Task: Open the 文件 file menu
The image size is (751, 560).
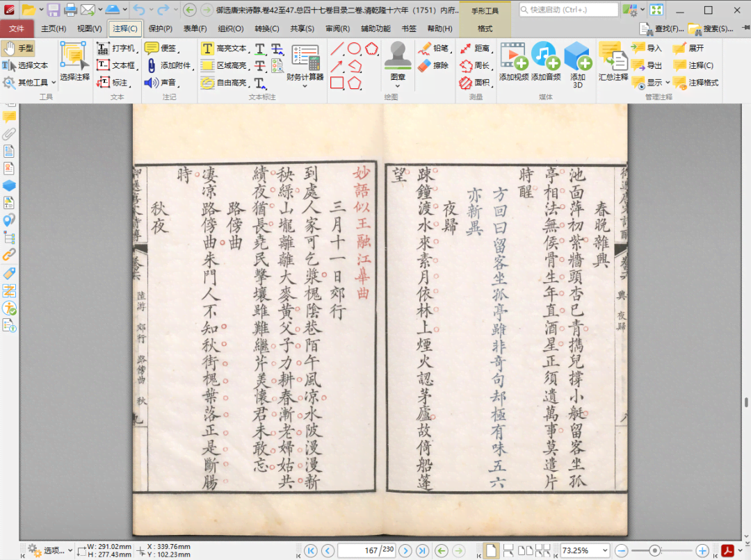Action: pyautogui.click(x=17, y=28)
